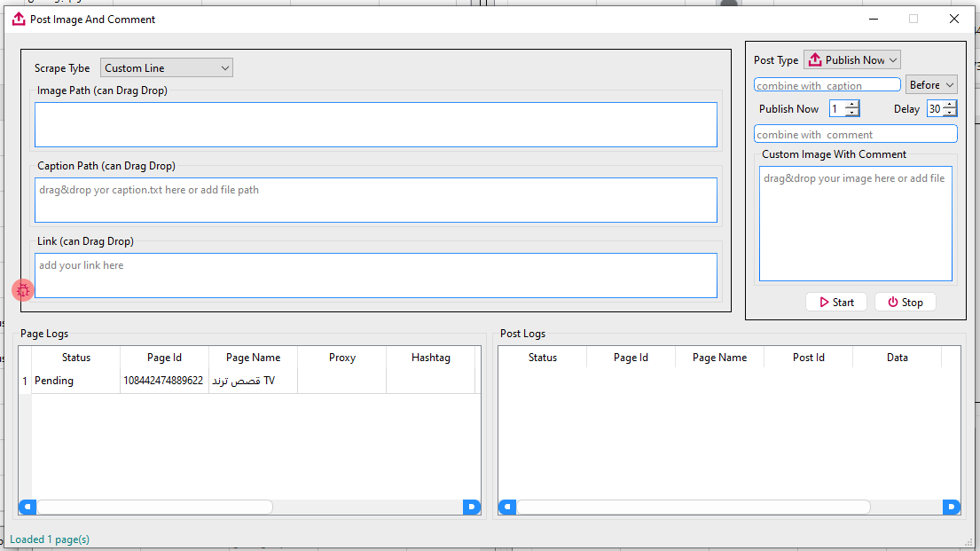
Task: Open the Scrape Type dropdown
Action: coord(166,67)
